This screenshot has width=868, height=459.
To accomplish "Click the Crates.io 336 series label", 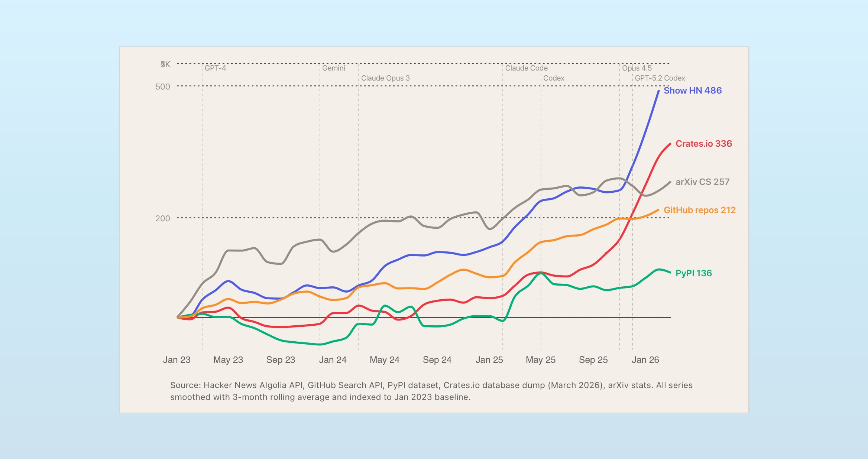I will (x=703, y=144).
